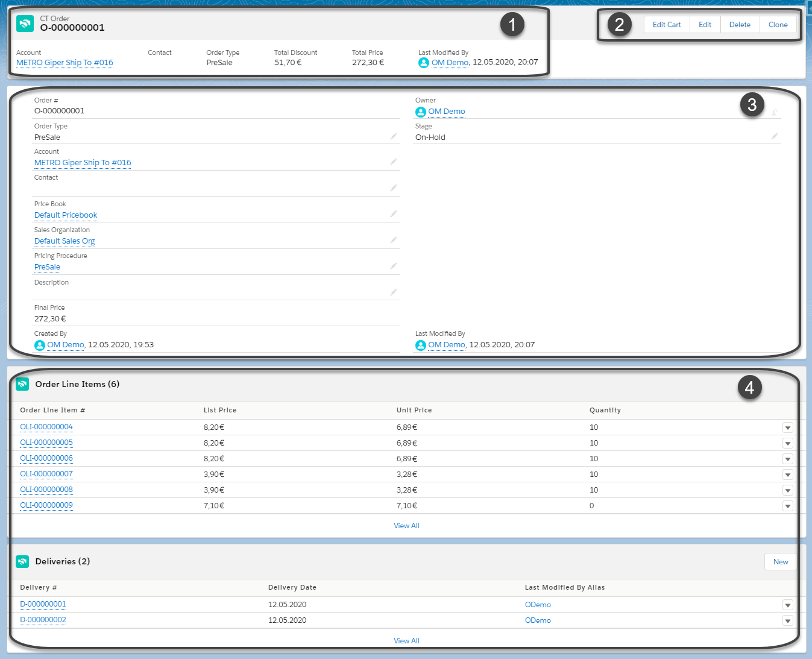Open the Default Pricebook link
The width and height of the screenshot is (812, 659).
click(66, 215)
